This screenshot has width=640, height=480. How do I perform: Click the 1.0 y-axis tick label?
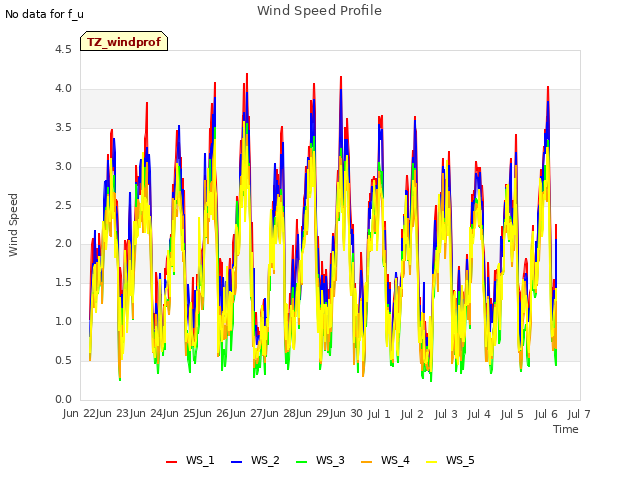click(x=63, y=322)
